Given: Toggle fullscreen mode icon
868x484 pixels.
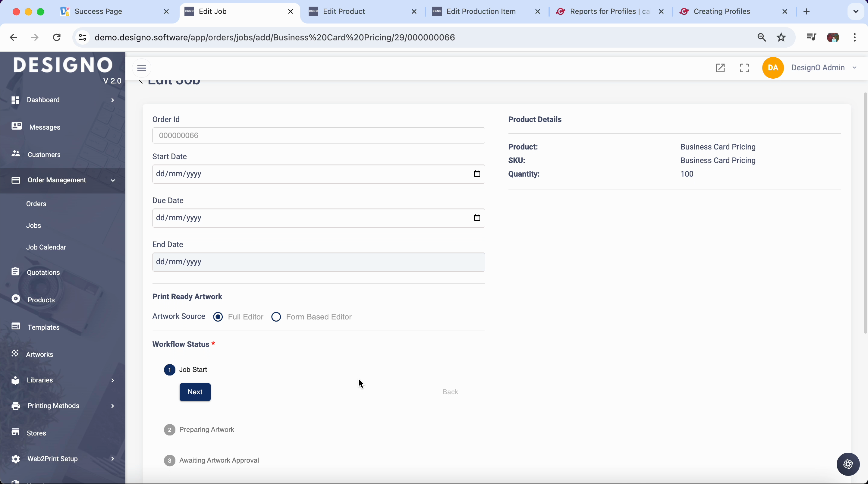Looking at the screenshot, I should (x=744, y=68).
